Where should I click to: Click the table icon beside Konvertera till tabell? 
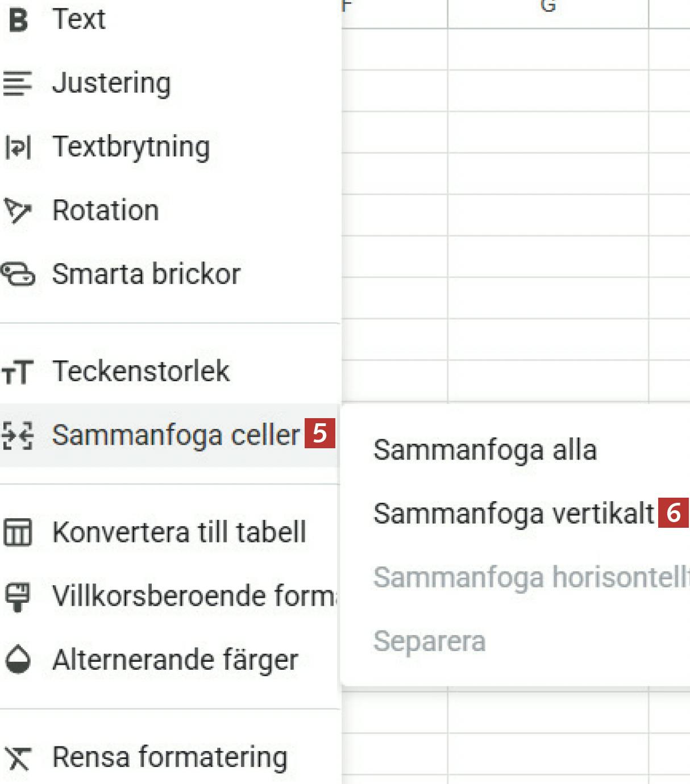tap(18, 533)
